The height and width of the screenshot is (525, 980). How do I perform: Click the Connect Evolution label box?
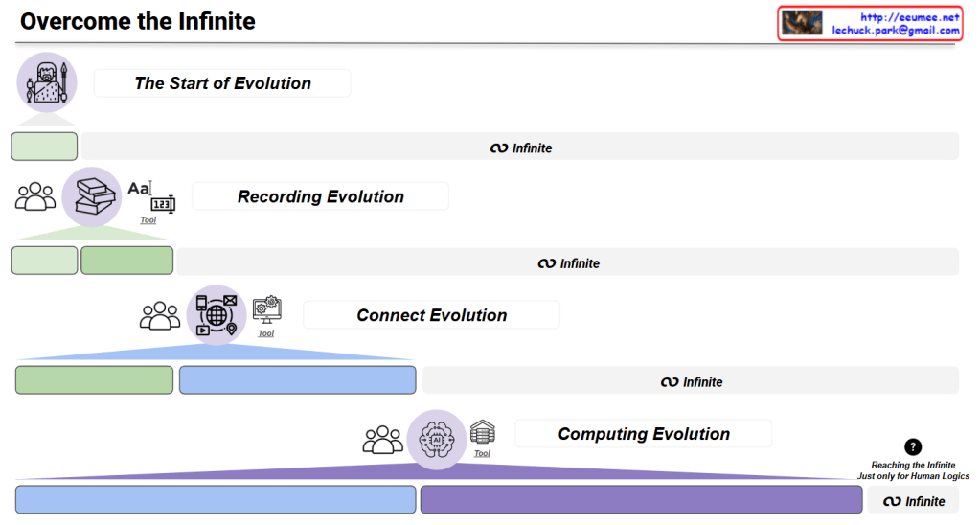tap(431, 315)
